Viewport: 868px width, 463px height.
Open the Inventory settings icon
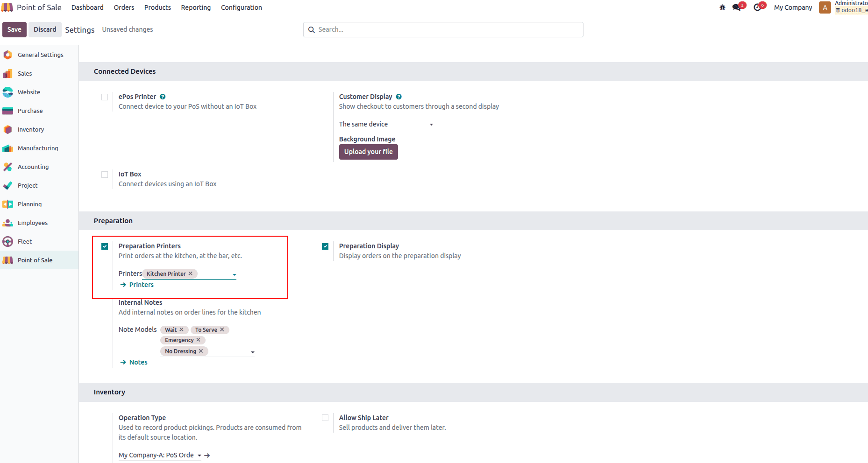click(x=8, y=129)
